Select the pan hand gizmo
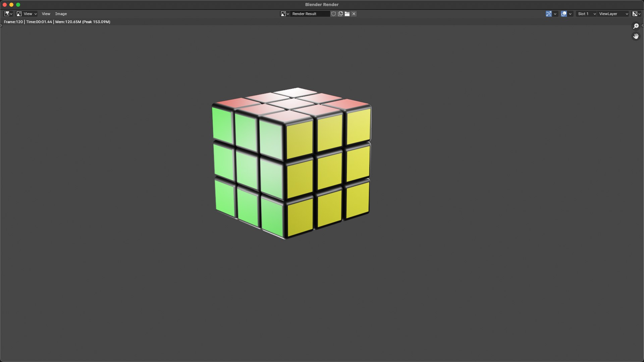Image resolution: width=644 pixels, height=362 pixels. click(636, 36)
